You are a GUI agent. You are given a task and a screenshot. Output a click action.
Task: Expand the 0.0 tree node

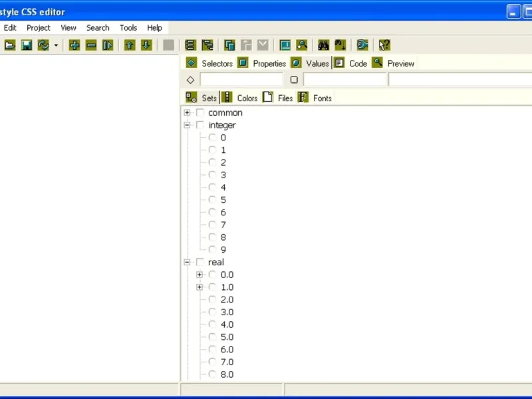click(x=199, y=275)
